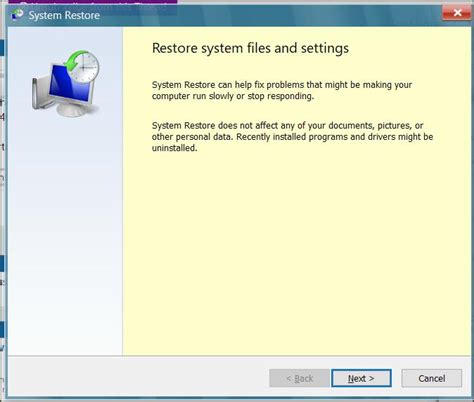Click the System Restore title bar icon
Viewport: 474px width, 402px height.
[x=17, y=15]
